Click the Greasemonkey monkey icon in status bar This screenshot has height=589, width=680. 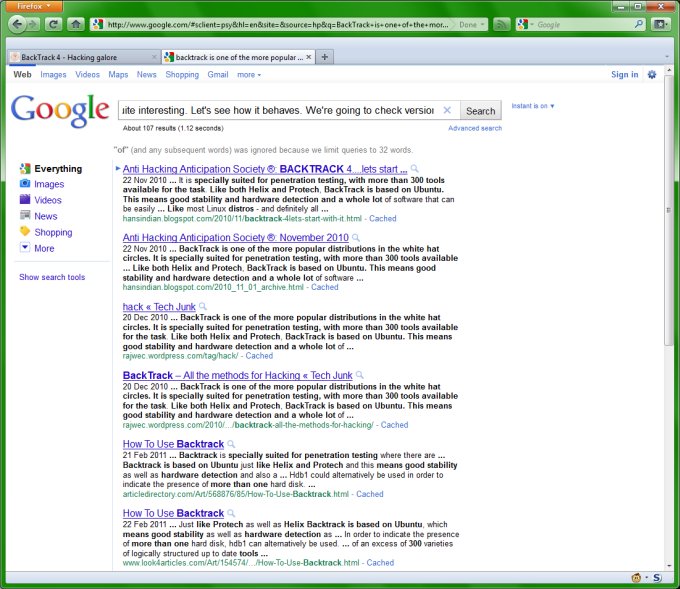point(636,578)
